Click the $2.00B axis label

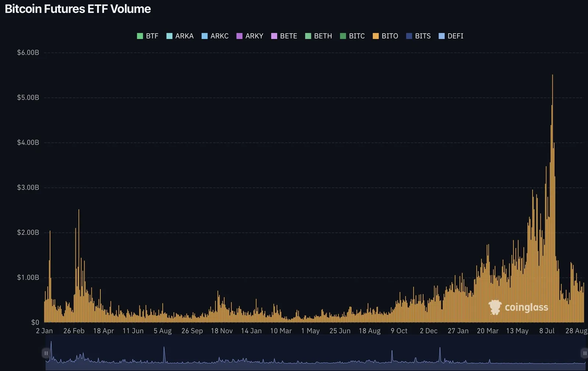click(x=28, y=232)
